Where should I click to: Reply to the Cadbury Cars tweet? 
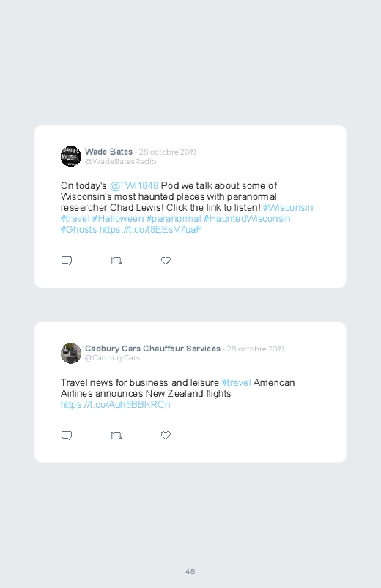[67, 436]
